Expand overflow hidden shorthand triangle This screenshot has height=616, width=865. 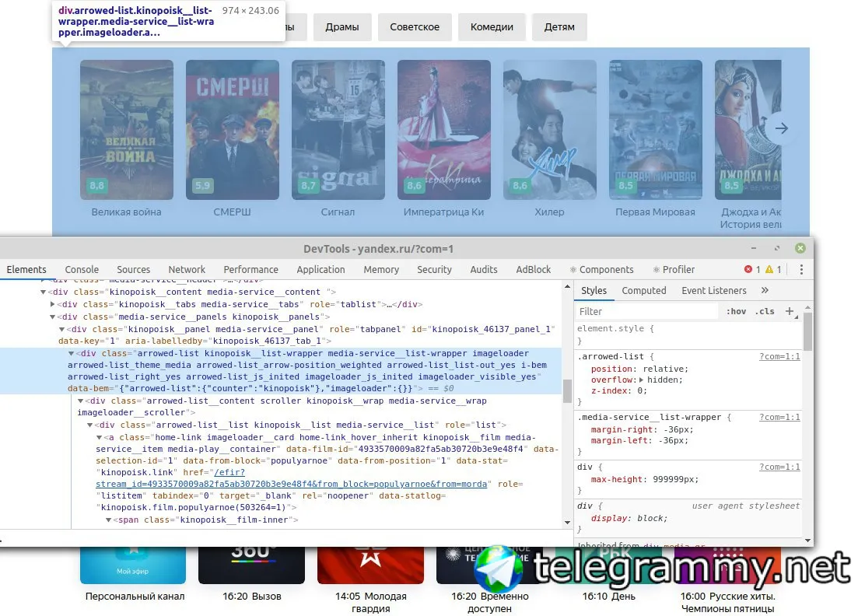pyautogui.click(x=641, y=380)
